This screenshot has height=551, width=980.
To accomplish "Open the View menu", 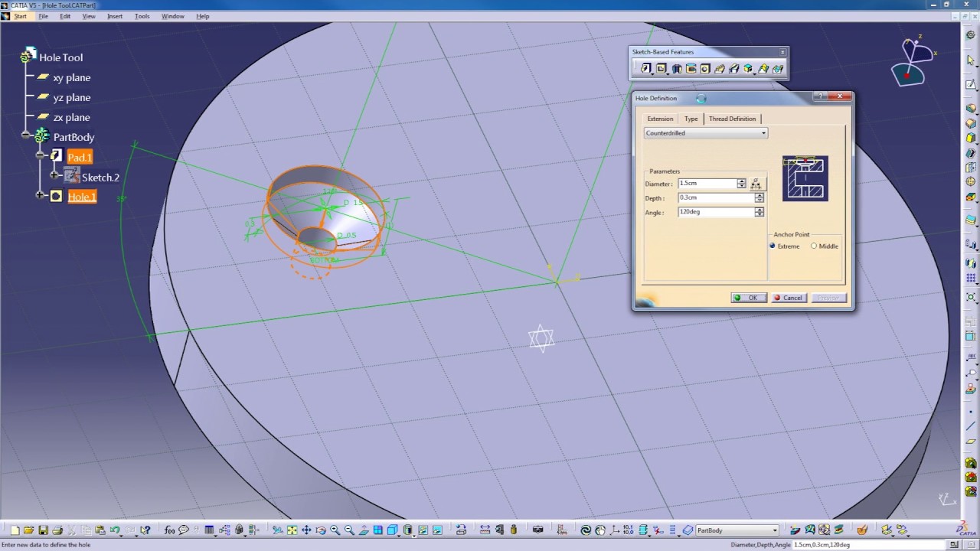I will pos(89,16).
